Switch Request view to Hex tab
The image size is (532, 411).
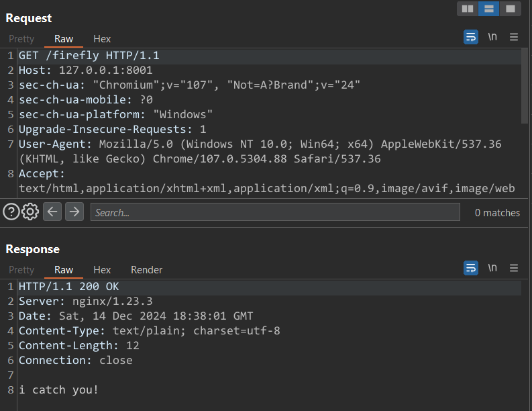102,39
